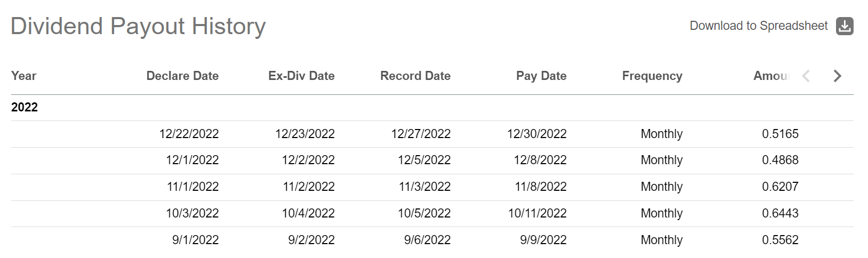Click the Download to Spreadsheet link

pyautogui.click(x=758, y=26)
